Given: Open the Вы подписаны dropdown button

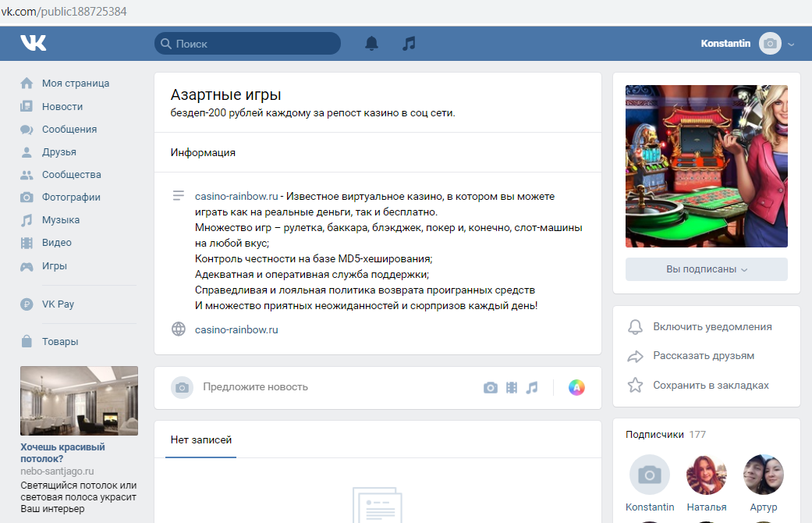Looking at the screenshot, I should point(707,269).
